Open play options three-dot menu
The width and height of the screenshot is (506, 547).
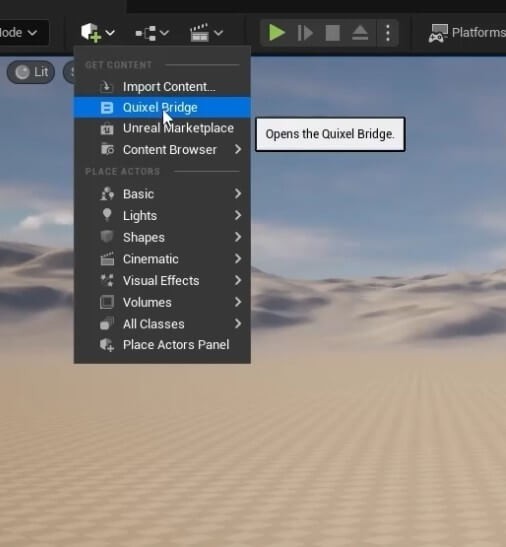coord(388,33)
